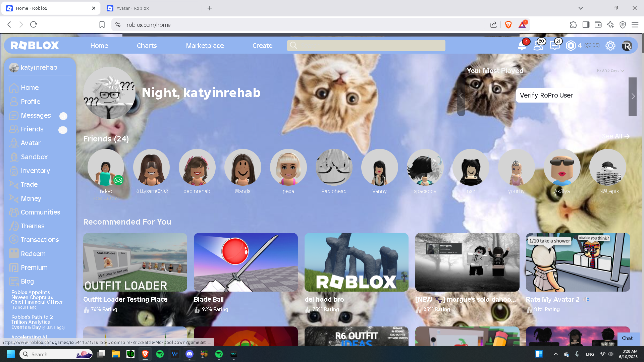Image resolution: width=644 pixels, height=362 pixels.
Task: Open the notifications bell icon
Action: tap(522, 46)
